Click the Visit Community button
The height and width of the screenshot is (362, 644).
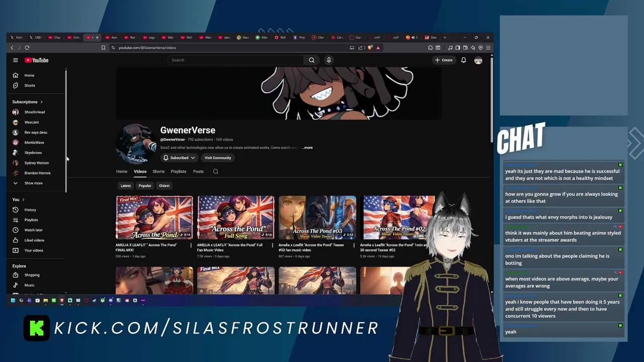click(x=218, y=158)
